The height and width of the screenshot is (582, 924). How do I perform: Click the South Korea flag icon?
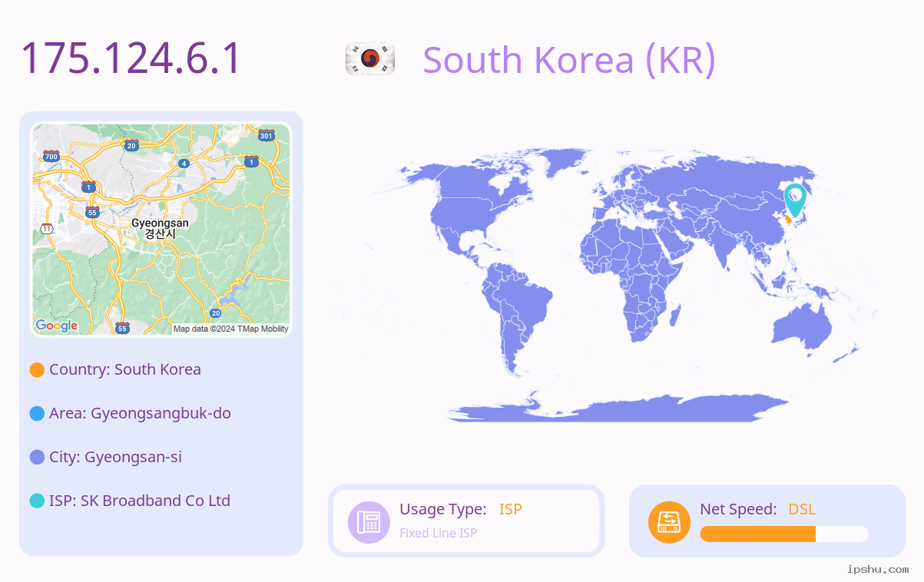(370, 59)
